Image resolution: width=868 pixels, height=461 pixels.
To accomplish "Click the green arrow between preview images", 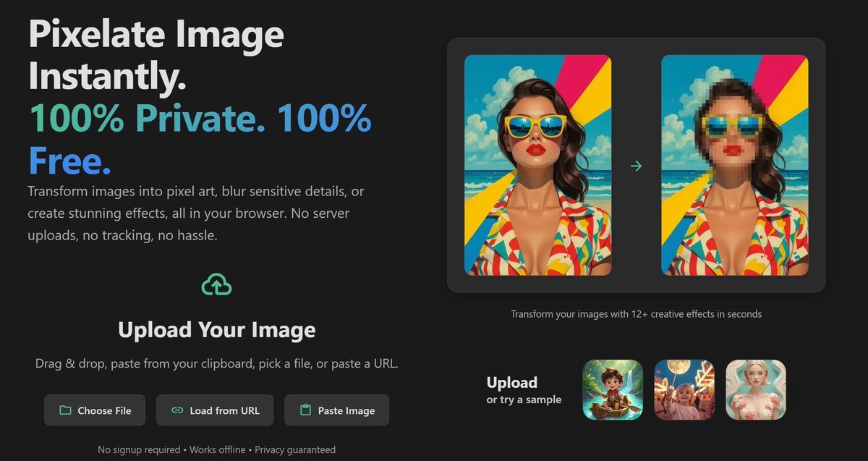I will pos(637,166).
